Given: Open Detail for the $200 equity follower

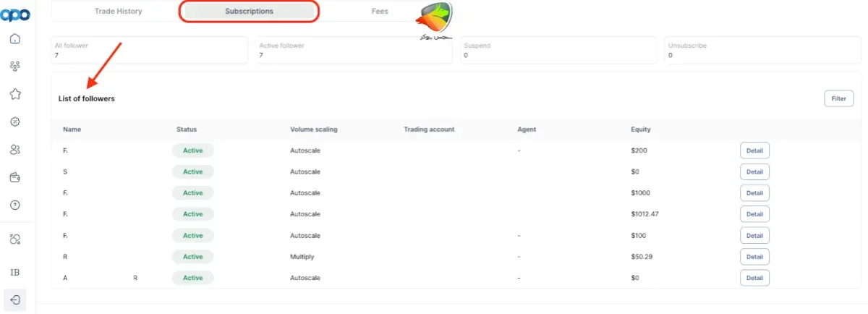Looking at the screenshot, I should 754,150.
